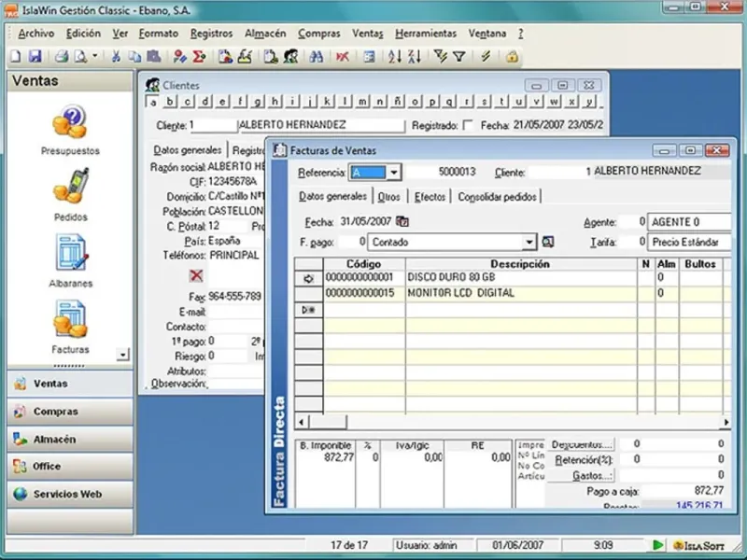747x560 pixels.
Task: Click the customer figure toolbar icon
Action: pyautogui.click(x=290, y=57)
